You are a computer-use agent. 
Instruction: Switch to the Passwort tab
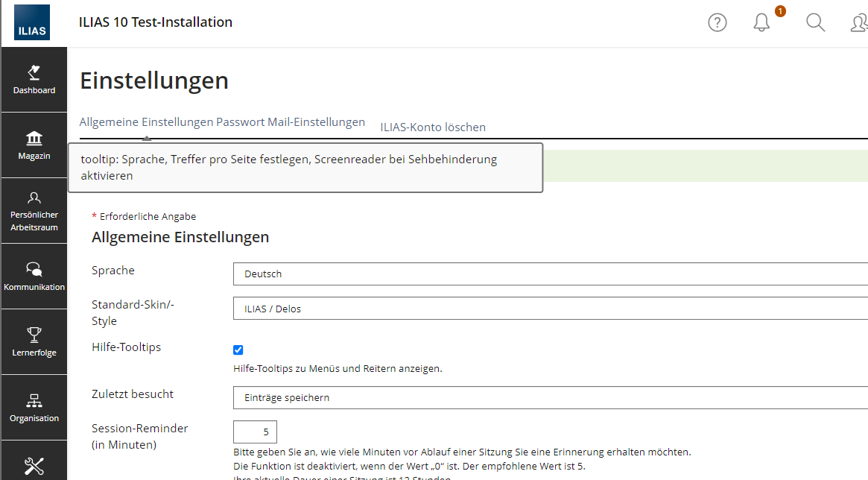[240, 122]
